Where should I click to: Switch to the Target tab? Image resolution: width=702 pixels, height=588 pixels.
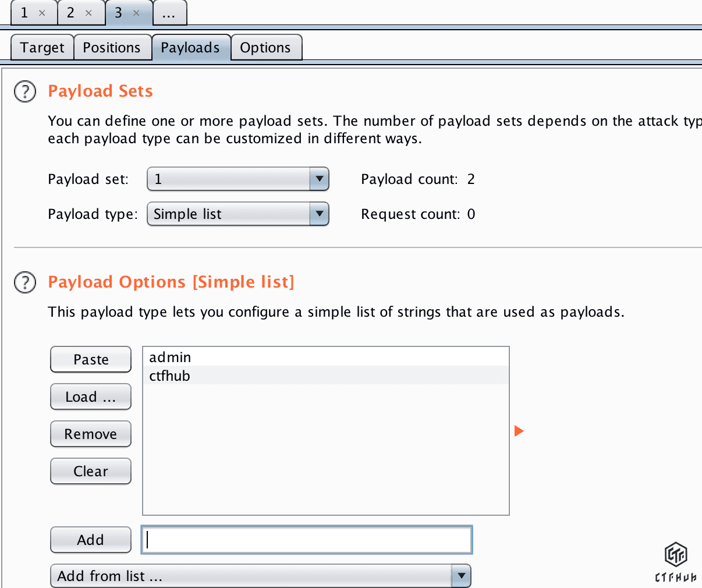tap(42, 48)
